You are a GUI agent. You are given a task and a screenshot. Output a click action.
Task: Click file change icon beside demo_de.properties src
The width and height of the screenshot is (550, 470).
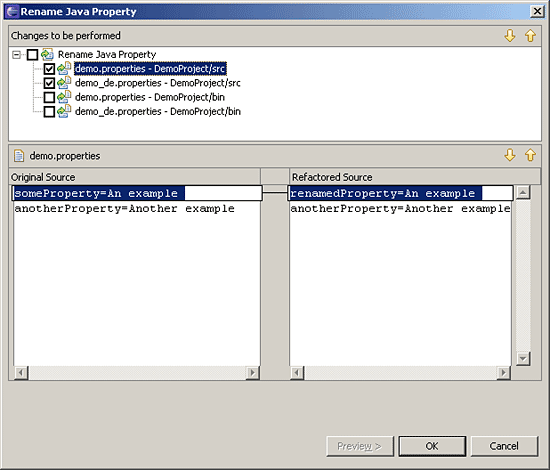click(x=64, y=83)
